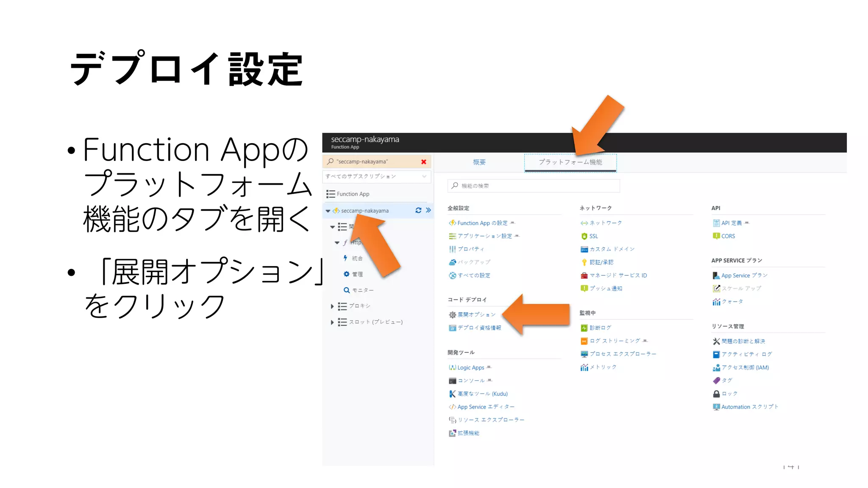Select 管理 under the Http function
Viewport: 868px width, 488px height.
pos(357,274)
